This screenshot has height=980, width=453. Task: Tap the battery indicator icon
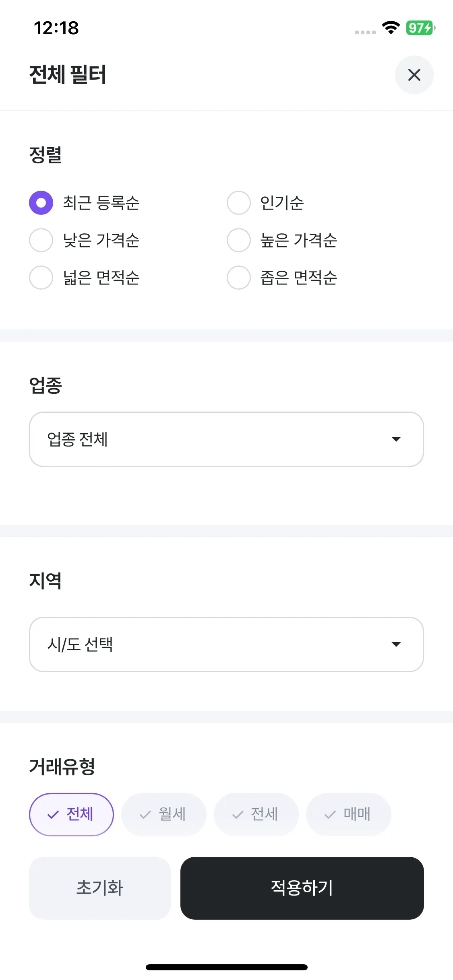coord(420,28)
